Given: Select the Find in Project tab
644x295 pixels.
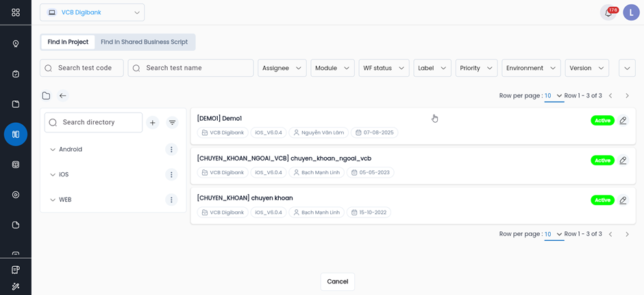Looking at the screenshot, I should (68, 42).
